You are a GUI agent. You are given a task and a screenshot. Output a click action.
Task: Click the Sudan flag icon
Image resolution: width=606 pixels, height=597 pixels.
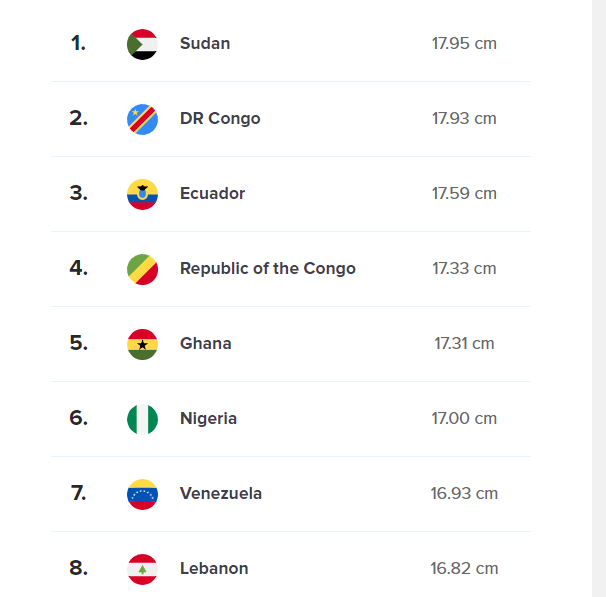coord(142,44)
